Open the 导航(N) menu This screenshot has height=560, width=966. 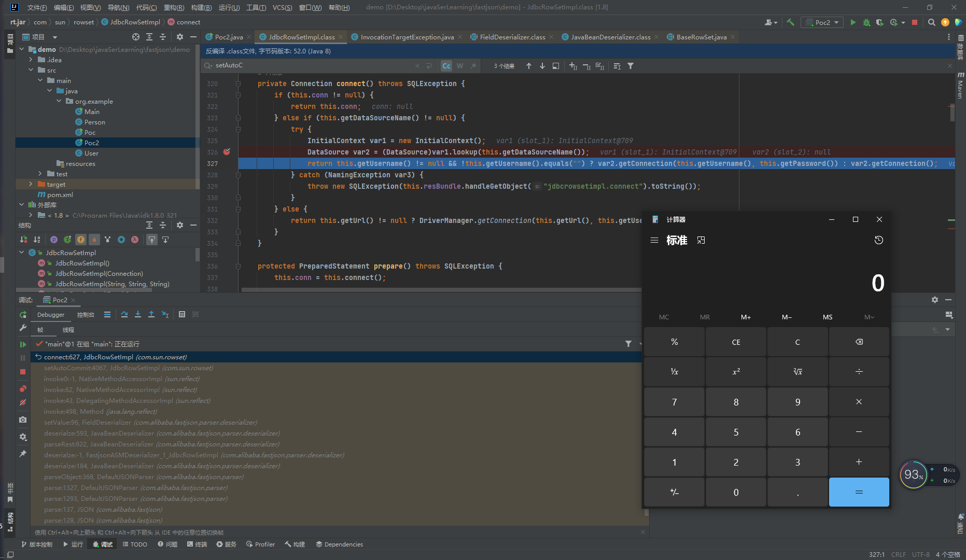[x=118, y=7]
